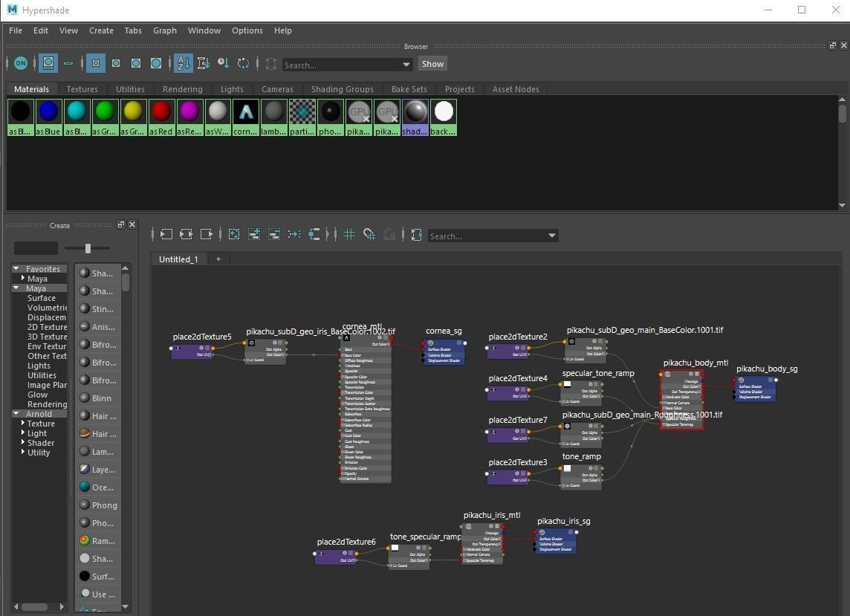Switch browser to icon view
Viewport: 850px width, 616px height.
point(48,63)
